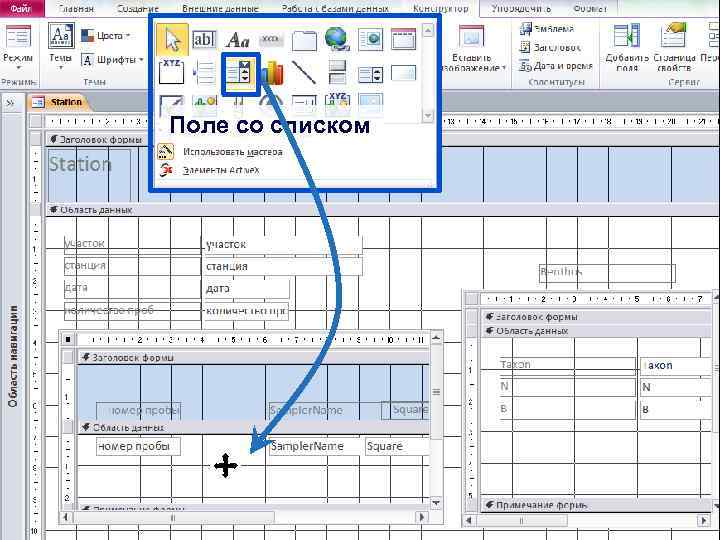Choose the Insert Page Break control
Image resolution: width=720 pixels, height=540 pixels.
204,73
